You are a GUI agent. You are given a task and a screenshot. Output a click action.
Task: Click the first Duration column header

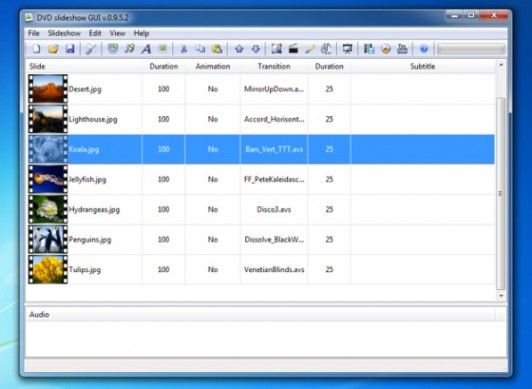164,66
